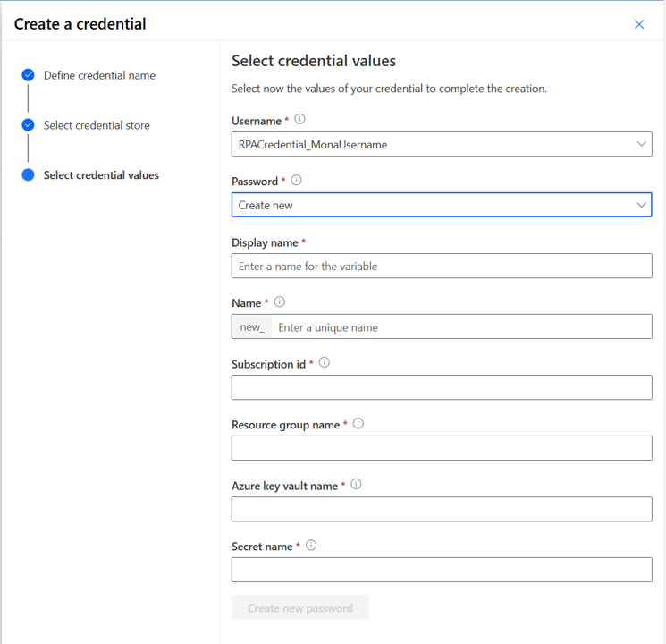Image resolution: width=666 pixels, height=644 pixels.
Task: Click the Select credential values heading
Action: click(x=314, y=61)
